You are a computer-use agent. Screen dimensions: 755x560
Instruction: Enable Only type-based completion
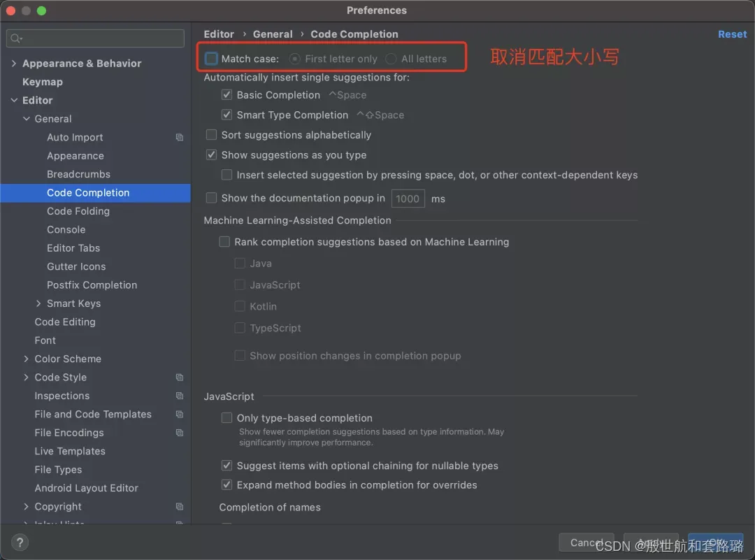pos(226,417)
